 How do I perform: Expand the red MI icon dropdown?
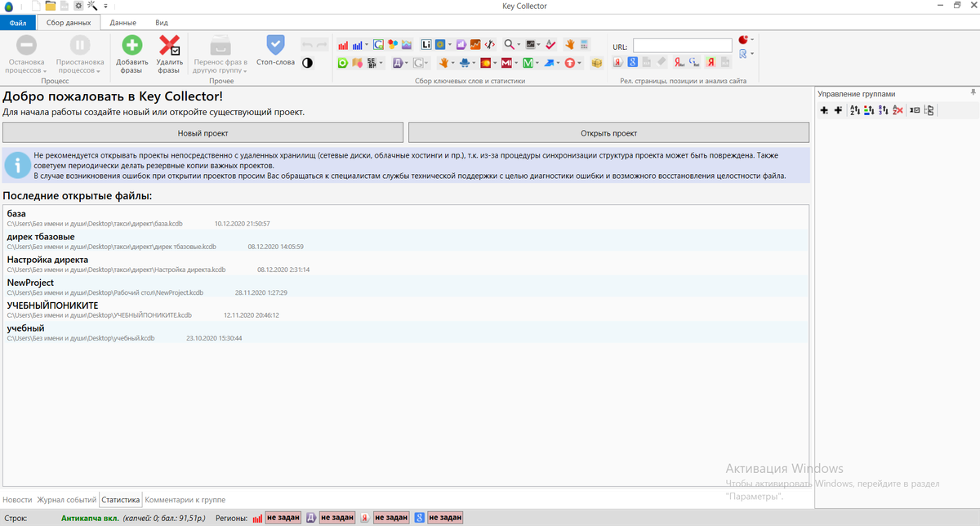click(x=514, y=62)
